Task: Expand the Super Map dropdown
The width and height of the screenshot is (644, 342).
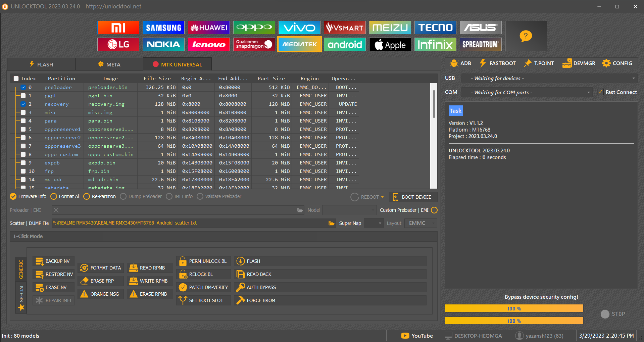Action: coord(374,223)
